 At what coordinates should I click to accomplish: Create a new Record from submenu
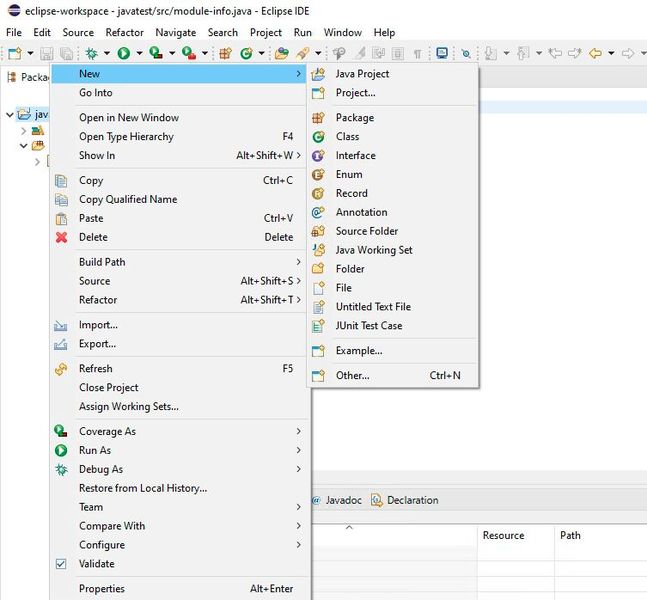[393, 194]
